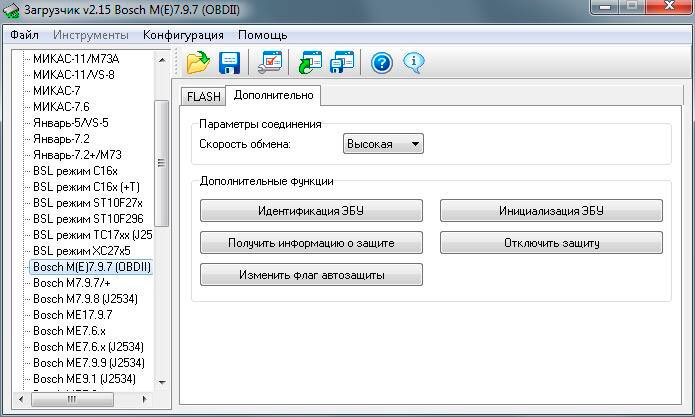Click Получить информацию о защите button
Screen dimensions: 695x417
[x=311, y=243]
